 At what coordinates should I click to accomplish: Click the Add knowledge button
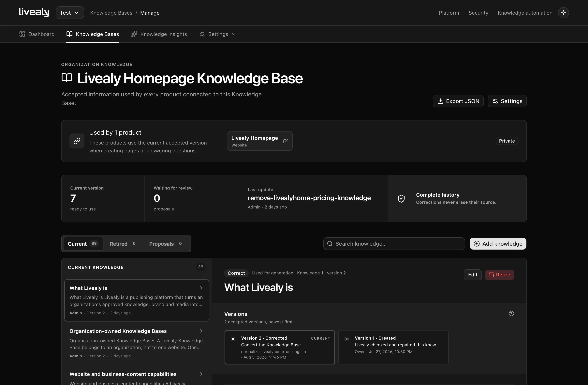tap(498, 244)
